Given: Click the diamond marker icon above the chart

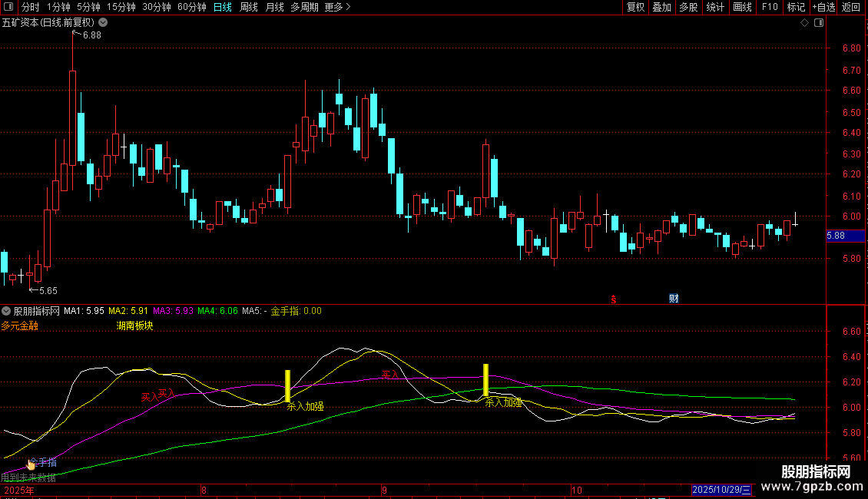Looking at the screenshot, I should (804, 23).
